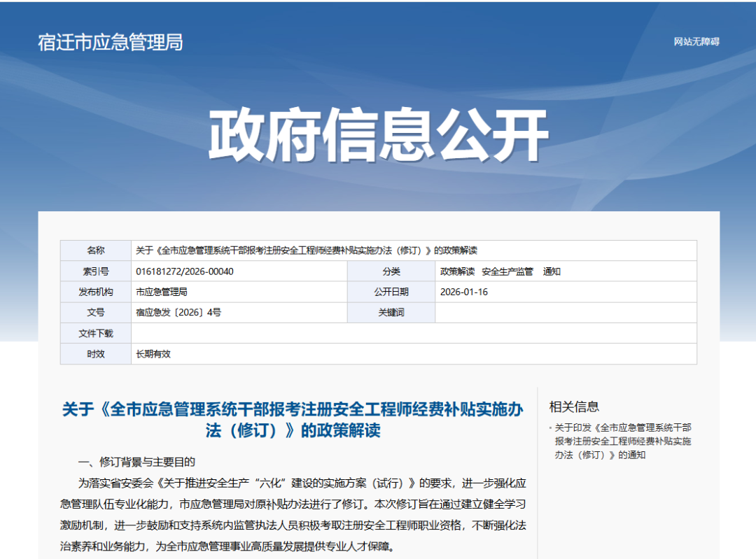Image resolution: width=756 pixels, height=559 pixels.
Task: Select the 通知 category tag
Action: click(552, 271)
